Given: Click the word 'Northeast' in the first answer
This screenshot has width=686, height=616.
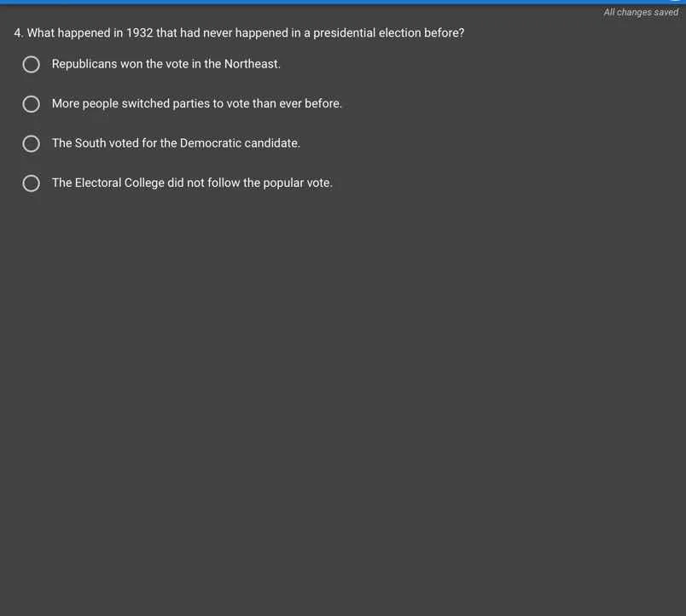Looking at the screenshot, I should [x=252, y=64].
